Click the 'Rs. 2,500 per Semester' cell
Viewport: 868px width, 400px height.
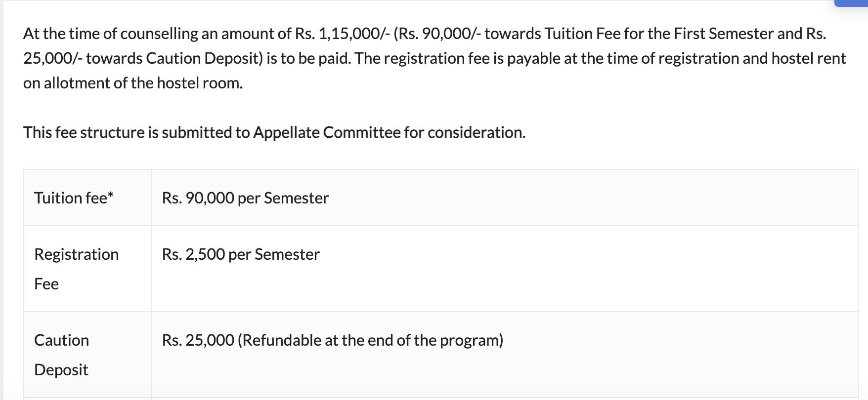(x=241, y=254)
